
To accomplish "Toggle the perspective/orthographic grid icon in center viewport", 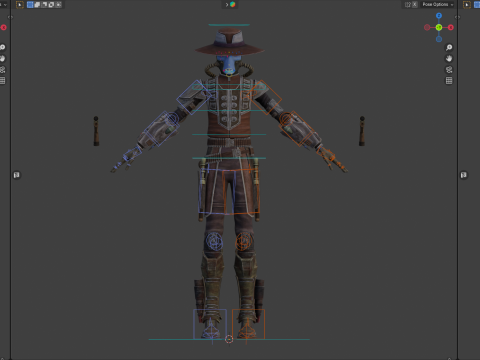I will click(x=449, y=81).
